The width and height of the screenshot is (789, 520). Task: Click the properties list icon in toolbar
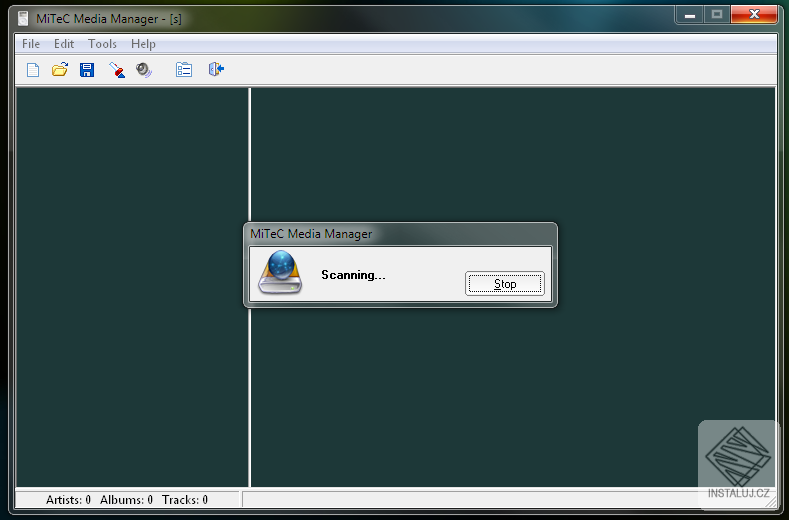click(184, 69)
